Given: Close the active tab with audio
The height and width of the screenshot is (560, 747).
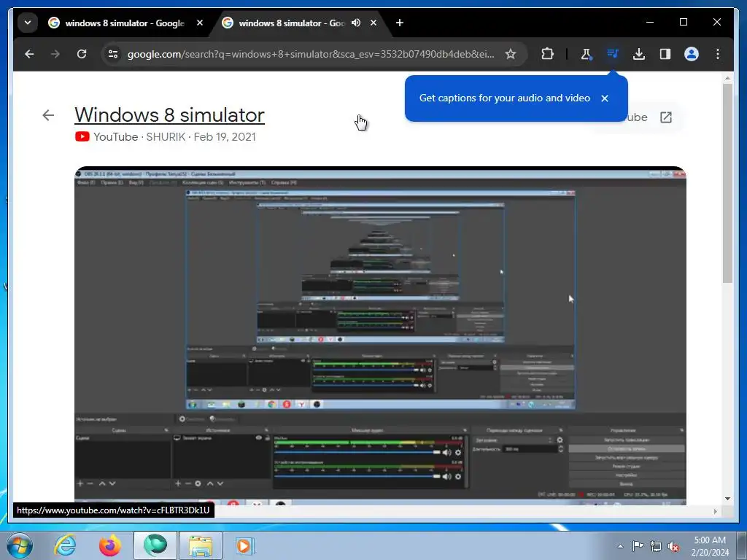Looking at the screenshot, I should 373,23.
